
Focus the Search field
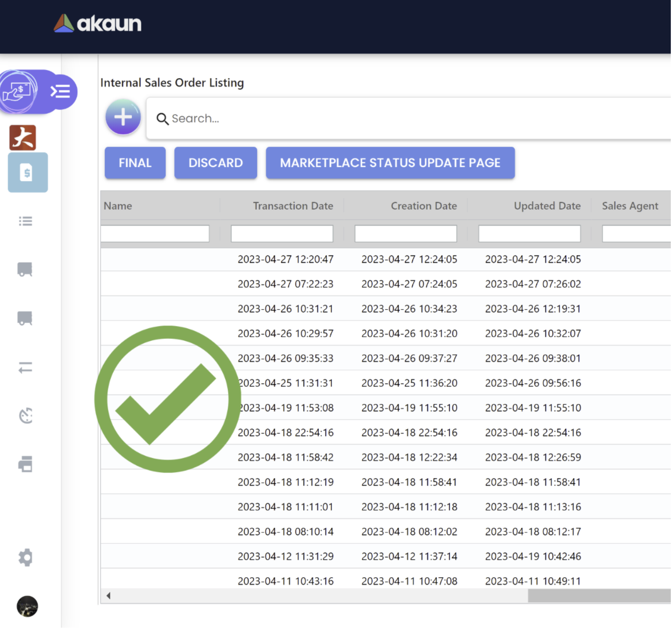[x=409, y=119]
